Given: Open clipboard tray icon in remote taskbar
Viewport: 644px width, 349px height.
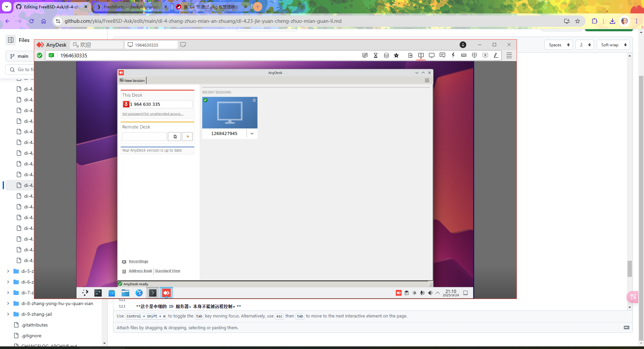Looking at the screenshot, I should pyautogui.click(x=407, y=293).
